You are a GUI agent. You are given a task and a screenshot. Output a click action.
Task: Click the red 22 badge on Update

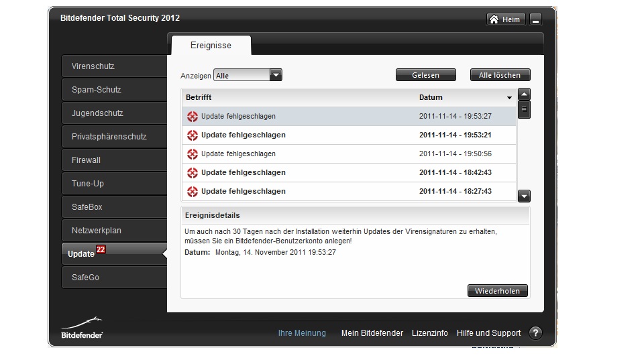tap(101, 249)
